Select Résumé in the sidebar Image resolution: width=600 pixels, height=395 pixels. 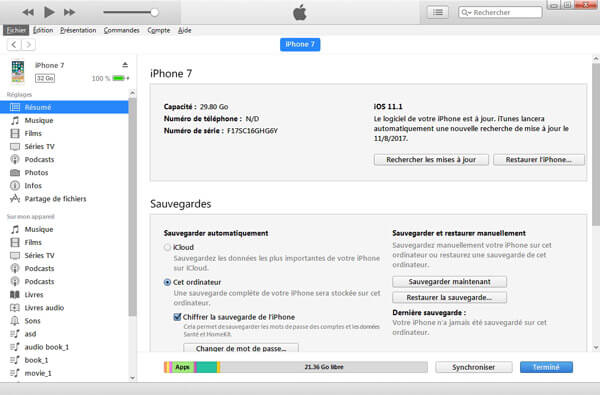[64, 107]
